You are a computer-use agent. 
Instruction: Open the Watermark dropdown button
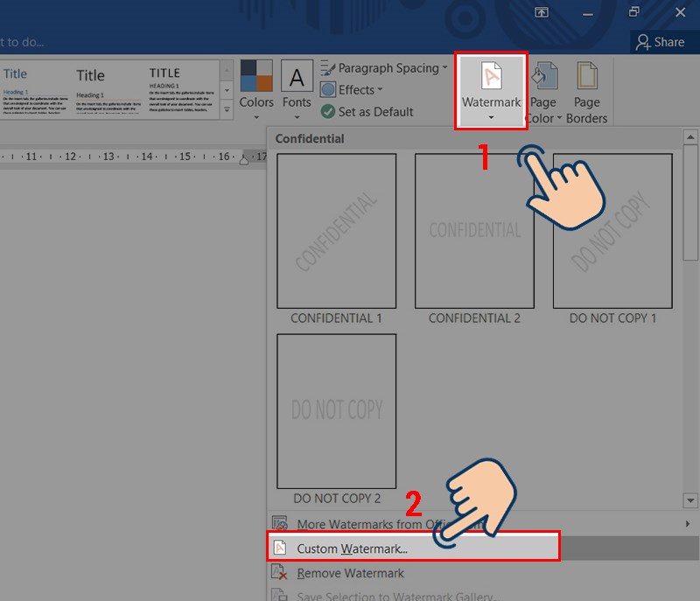click(491, 91)
